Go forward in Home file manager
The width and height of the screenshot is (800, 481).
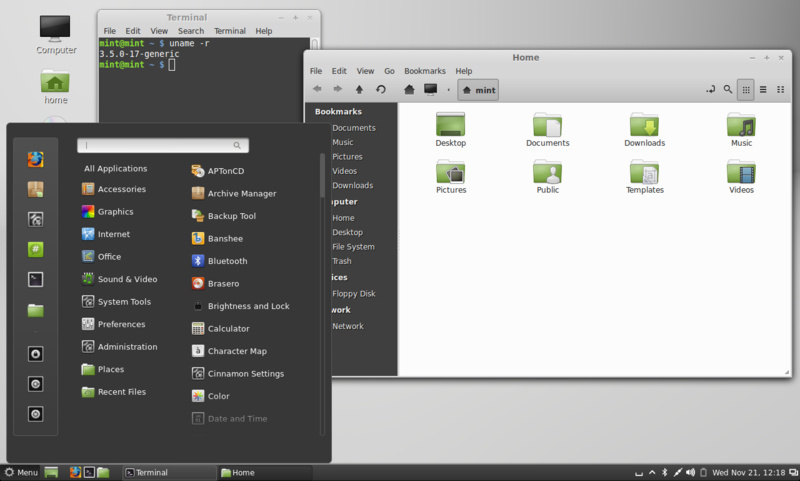(337, 89)
